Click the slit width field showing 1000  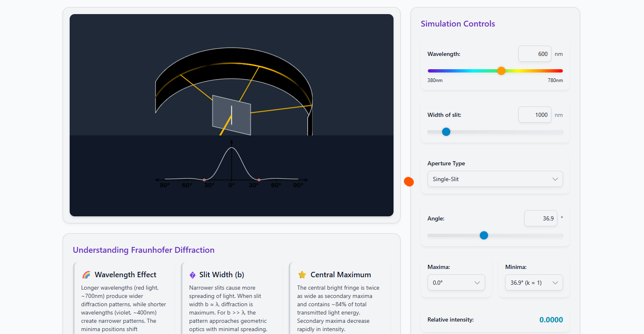[535, 115]
